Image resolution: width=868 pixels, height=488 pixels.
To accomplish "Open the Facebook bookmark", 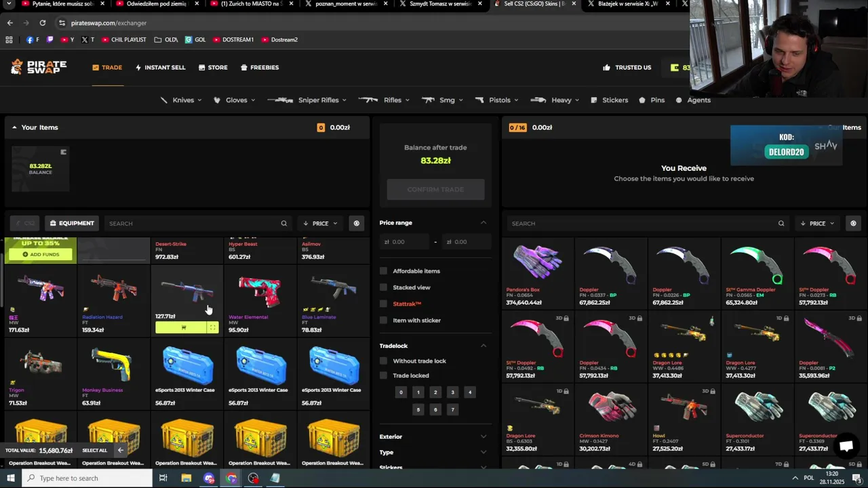I will tap(33, 40).
